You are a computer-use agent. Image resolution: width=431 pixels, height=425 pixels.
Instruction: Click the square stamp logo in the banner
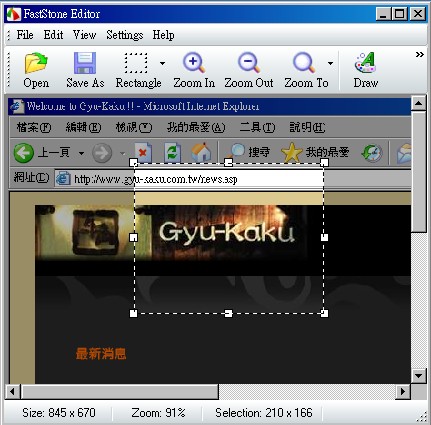point(96,232)
